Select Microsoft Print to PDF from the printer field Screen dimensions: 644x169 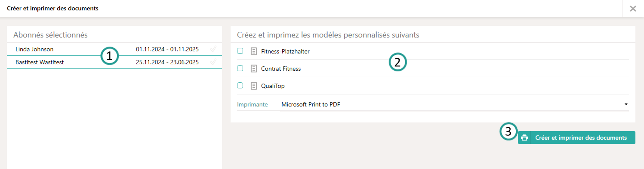pyautogui.click(x=311, y=104)
